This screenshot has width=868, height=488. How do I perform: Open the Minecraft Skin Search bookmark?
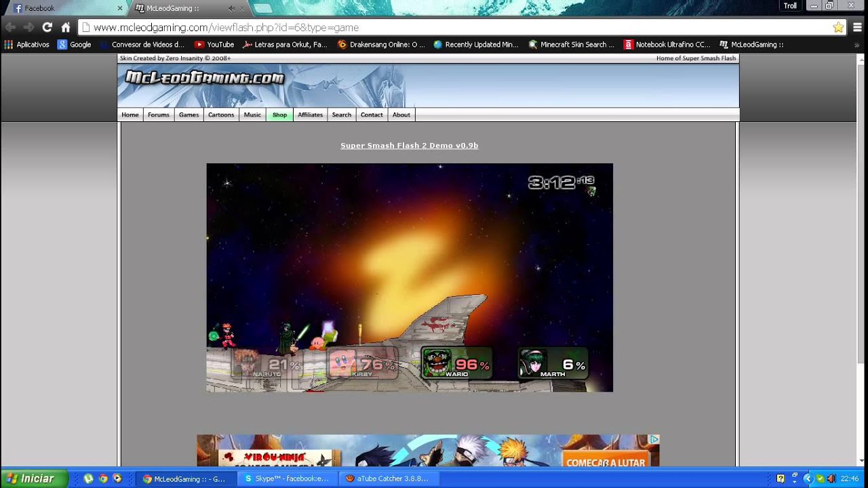(572, 45)
